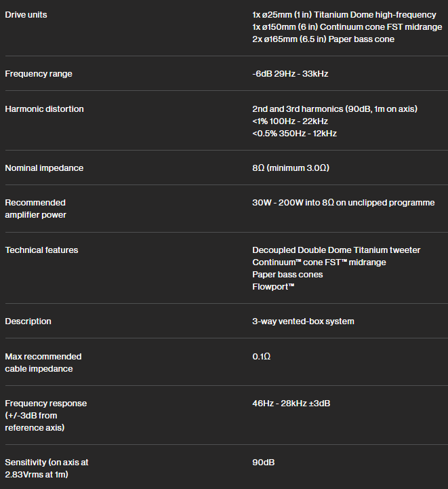Screen dimensions: 448x489
Task: Select the Titanium Dome high-frequency line
Action: coord(344,15)
